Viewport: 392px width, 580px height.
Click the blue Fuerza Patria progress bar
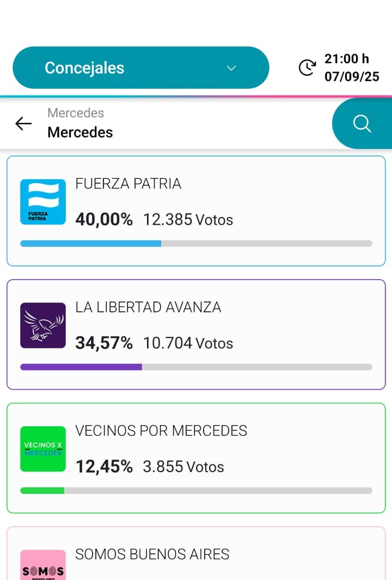pyautogui.click(x=91, y=244)
